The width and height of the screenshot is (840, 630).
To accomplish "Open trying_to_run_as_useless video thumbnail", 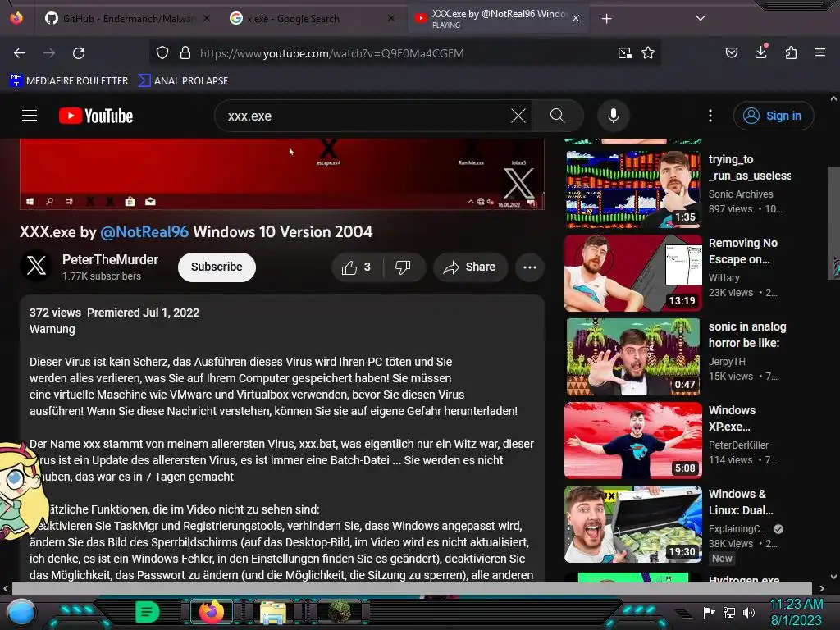I will (633, 189).
